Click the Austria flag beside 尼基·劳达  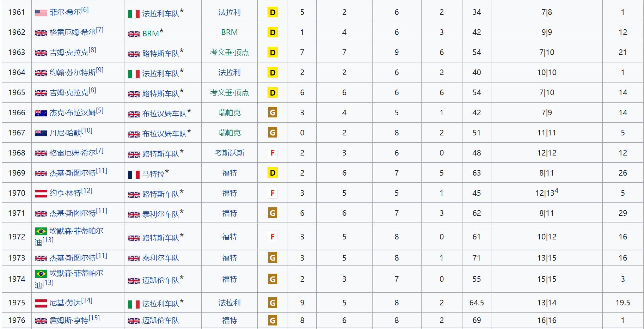(x=41, y=303)
